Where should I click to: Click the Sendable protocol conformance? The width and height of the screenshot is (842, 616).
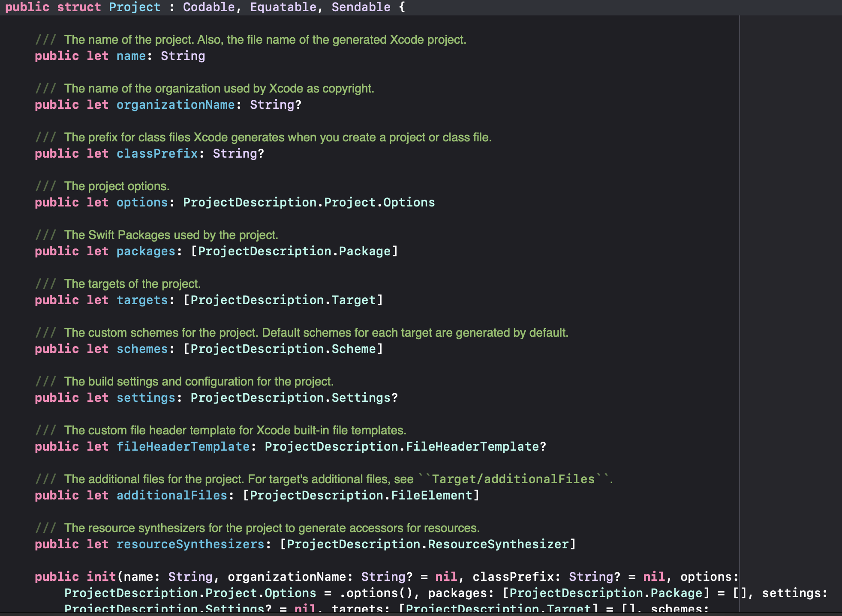click(361, 7)
